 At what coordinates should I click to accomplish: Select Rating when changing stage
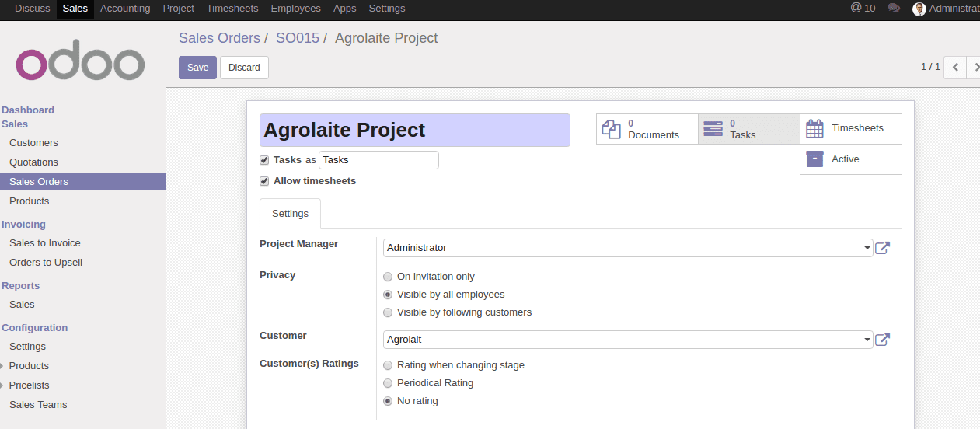pos(388,365)
